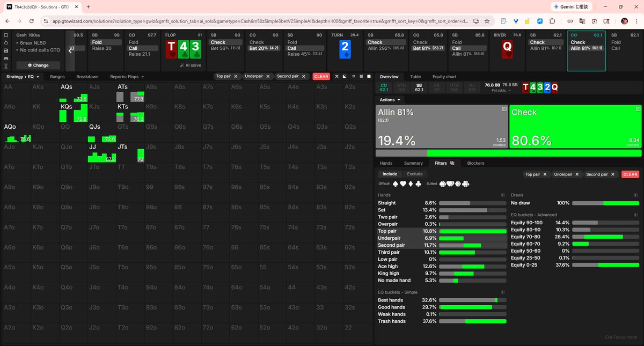This screenshot has width=644, height=346.
Task: Open the Ranges tab
Action: [x=57, y=77]
